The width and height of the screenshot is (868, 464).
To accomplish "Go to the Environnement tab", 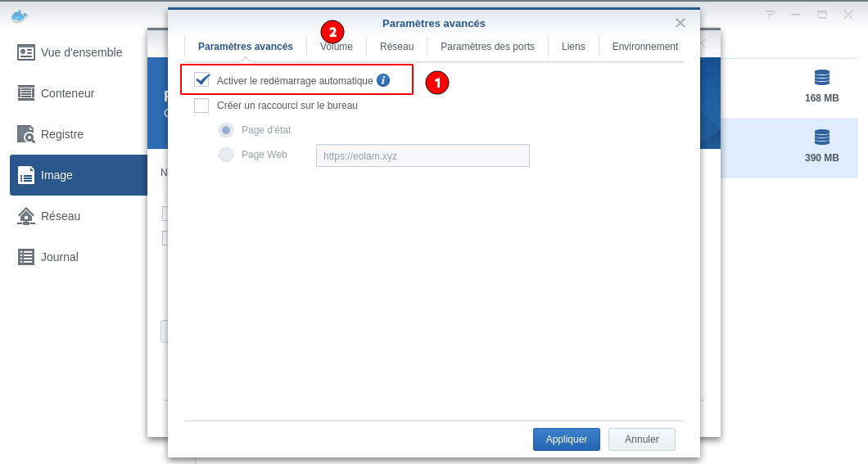I will coord(644,47).
